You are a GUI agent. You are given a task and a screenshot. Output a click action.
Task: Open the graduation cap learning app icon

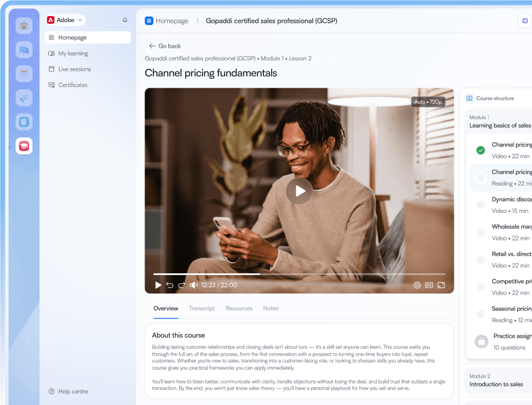[x=24, y=146]
